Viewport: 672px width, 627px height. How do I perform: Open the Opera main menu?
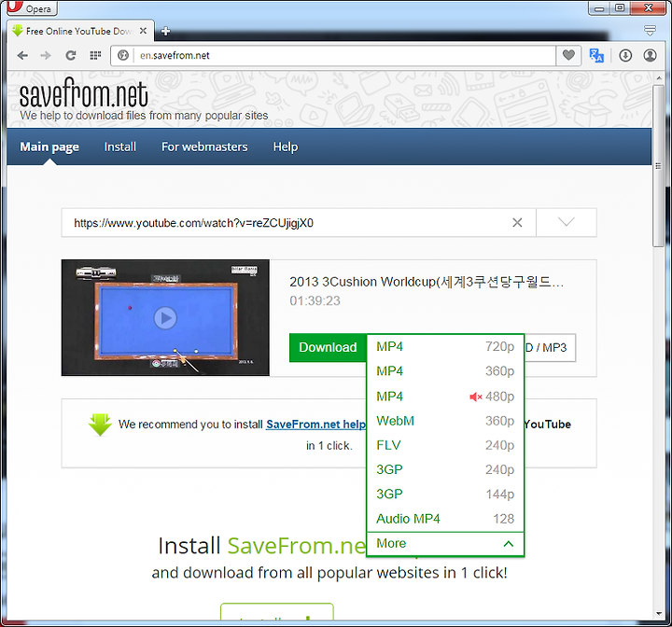coord(32,7)
